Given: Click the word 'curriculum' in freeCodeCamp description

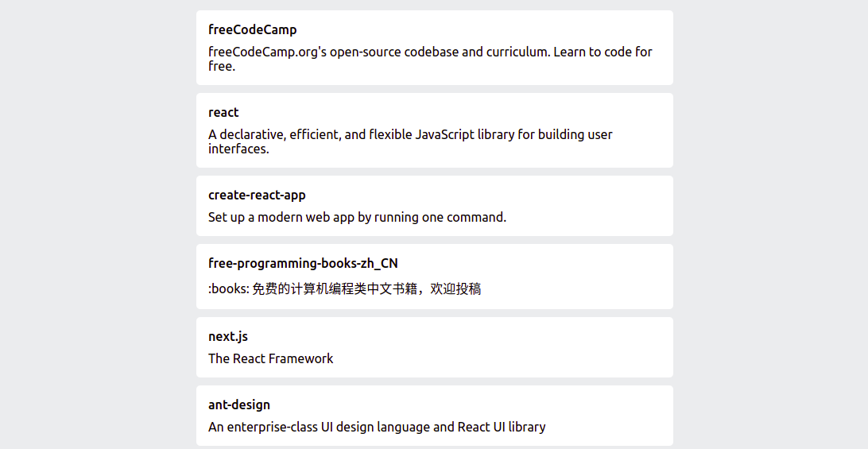Looking at the screenshot, I should tap(517, 52).
